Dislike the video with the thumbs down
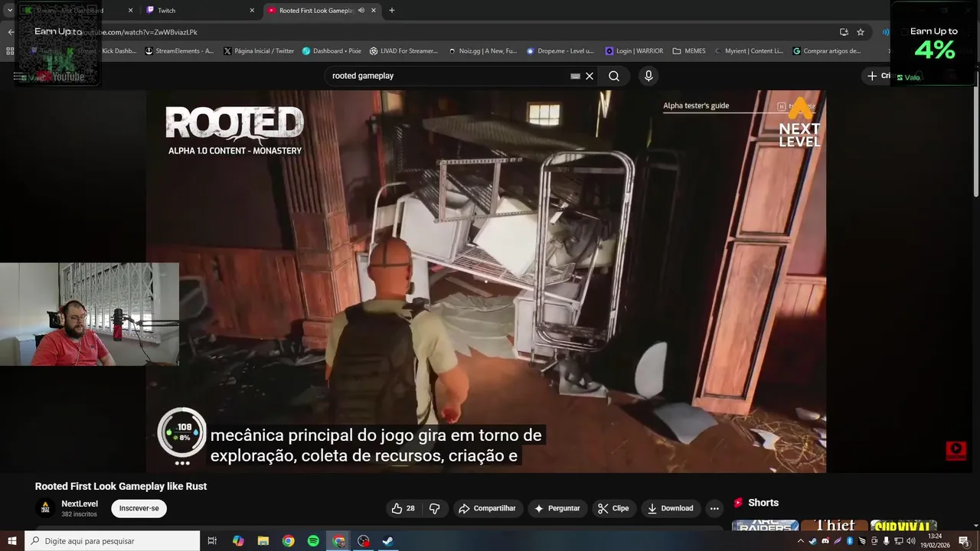The height and width of the screenshot is (551, 980). (434, 508)
